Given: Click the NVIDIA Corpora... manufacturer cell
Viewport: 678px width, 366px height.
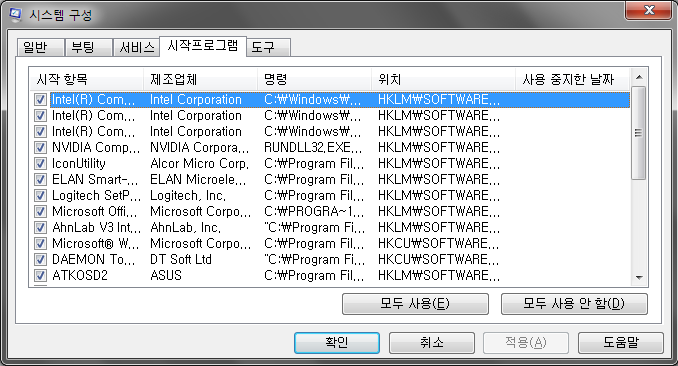Looking at the screenshot, I should [199, 148].
